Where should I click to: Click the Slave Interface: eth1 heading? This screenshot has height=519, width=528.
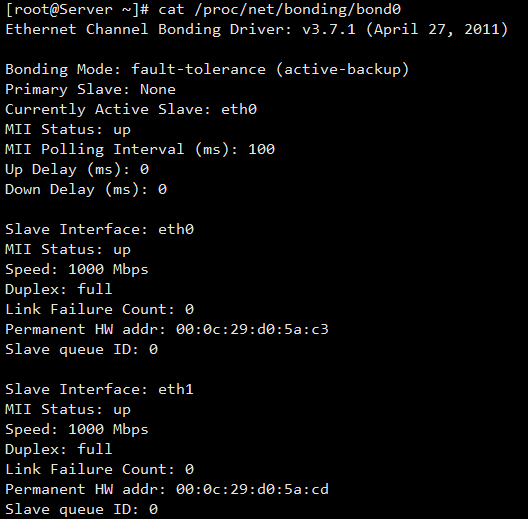point(100,389)
